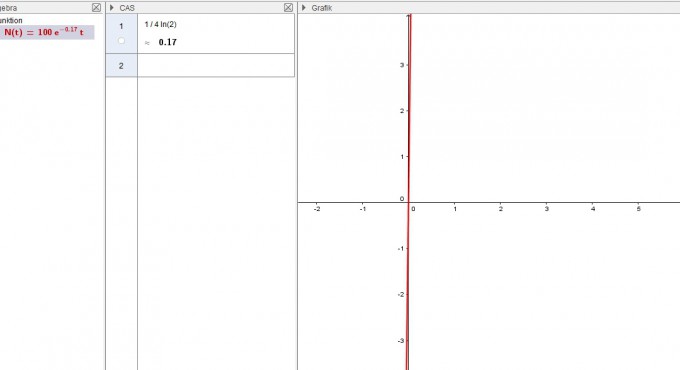This screenshot has height=370, width=680.
Task: Click x-axis label -1 in Grafik
Action: pyautogui.click(x=363, y=209)
